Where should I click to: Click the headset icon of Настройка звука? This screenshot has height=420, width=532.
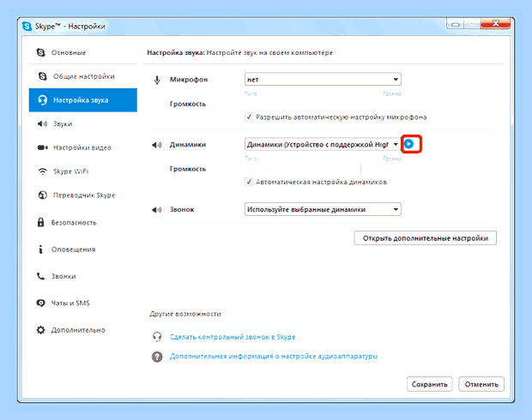coord(42,100)
